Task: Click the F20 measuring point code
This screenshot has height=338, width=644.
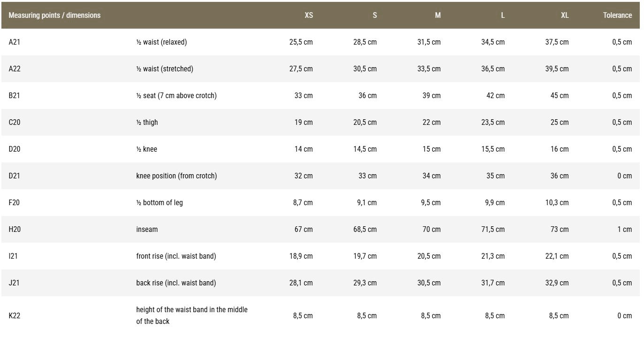Action: tap(14, 202)
